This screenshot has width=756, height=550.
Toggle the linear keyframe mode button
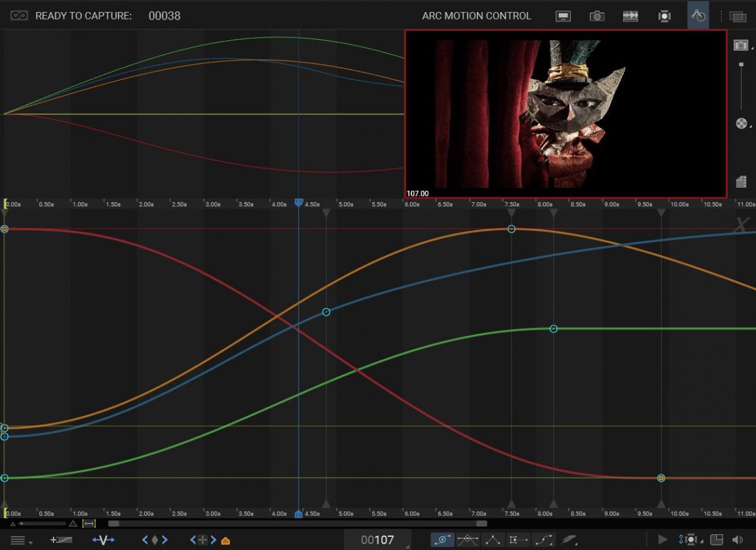[493, 540]
